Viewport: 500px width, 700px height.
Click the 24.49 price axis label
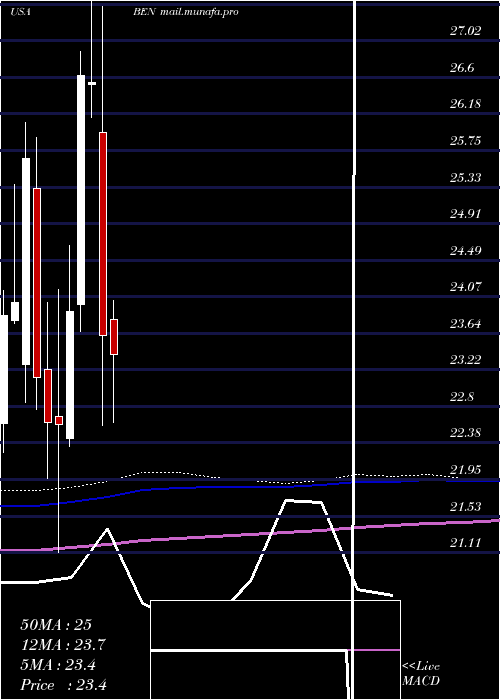[465, 250]
